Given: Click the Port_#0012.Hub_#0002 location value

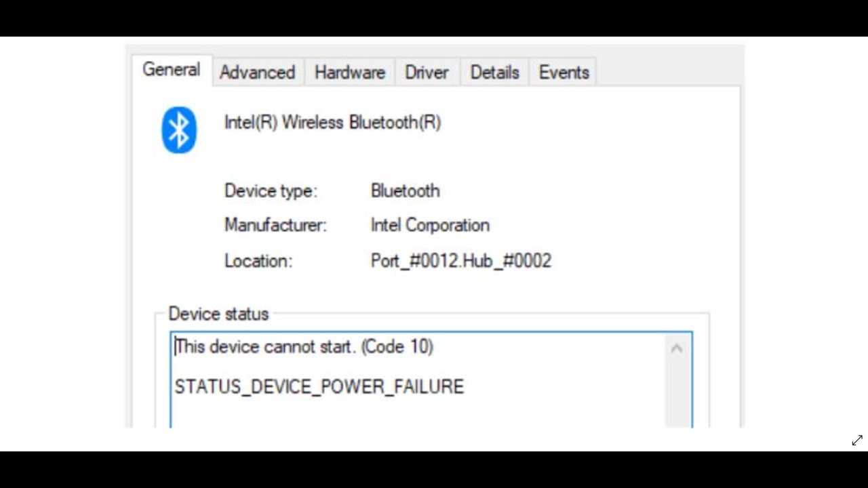Looking at the screenshot, I should (x=460, y=261).
